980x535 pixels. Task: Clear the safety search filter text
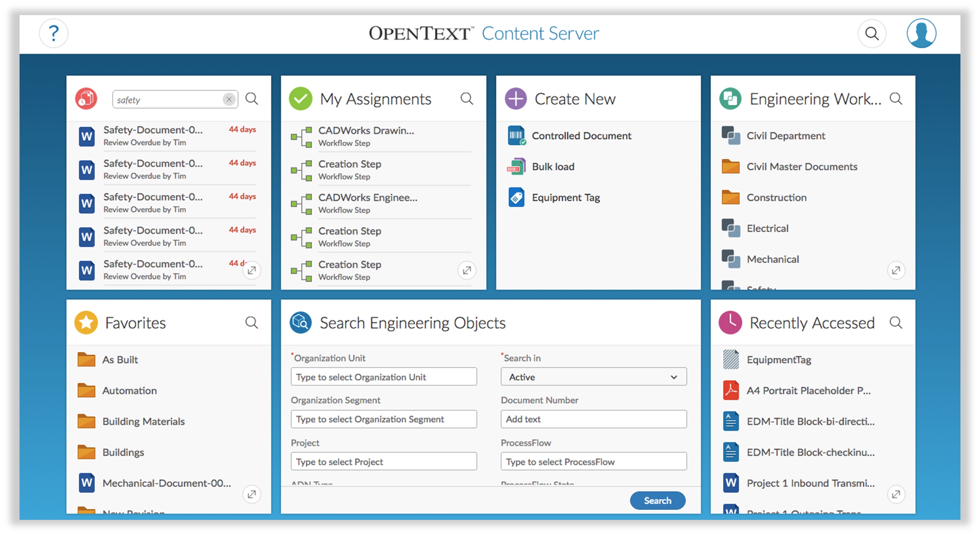click(229, 99)
